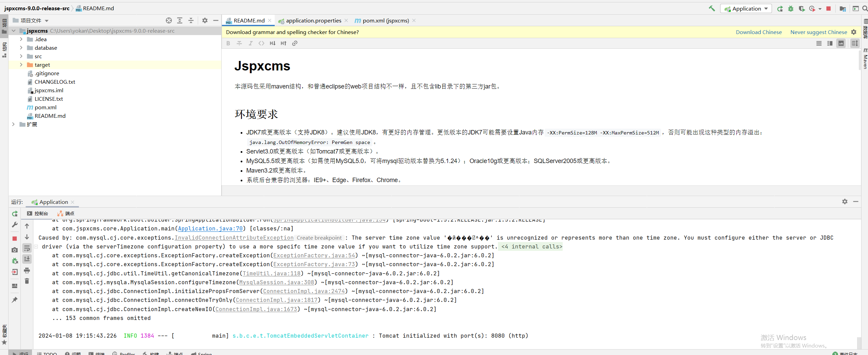Switch to editor-only markdown view

pos(819,43)
